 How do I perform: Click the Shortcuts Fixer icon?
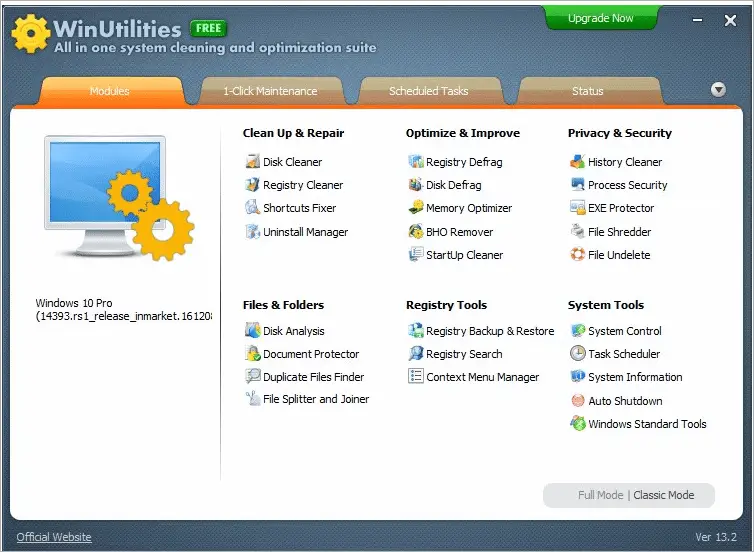pos(252,208)
